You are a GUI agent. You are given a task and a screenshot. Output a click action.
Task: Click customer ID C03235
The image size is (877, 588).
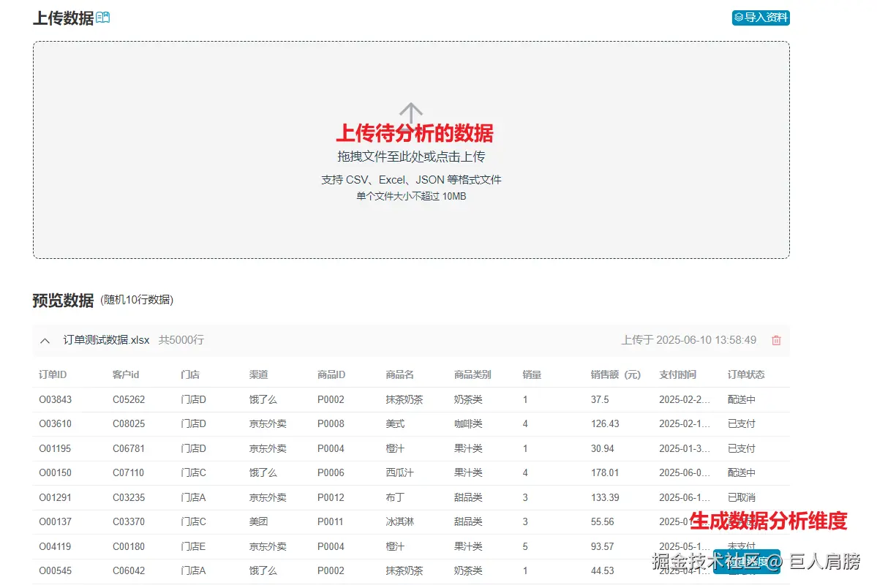(129, 497)
